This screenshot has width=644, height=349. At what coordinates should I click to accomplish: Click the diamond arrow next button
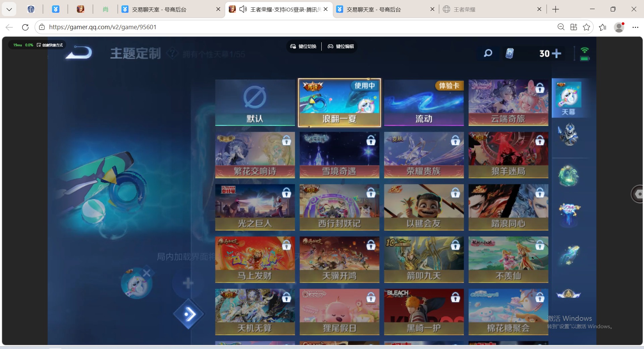point(189,314)
